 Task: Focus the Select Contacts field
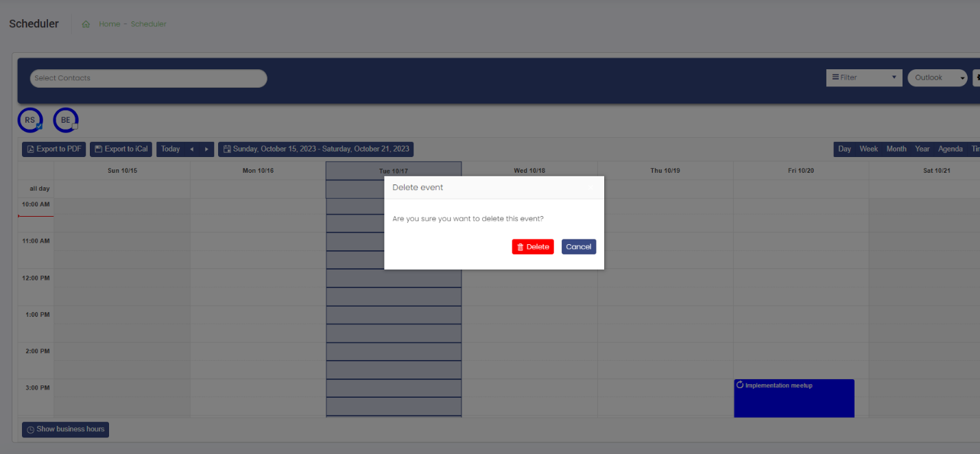148,78
